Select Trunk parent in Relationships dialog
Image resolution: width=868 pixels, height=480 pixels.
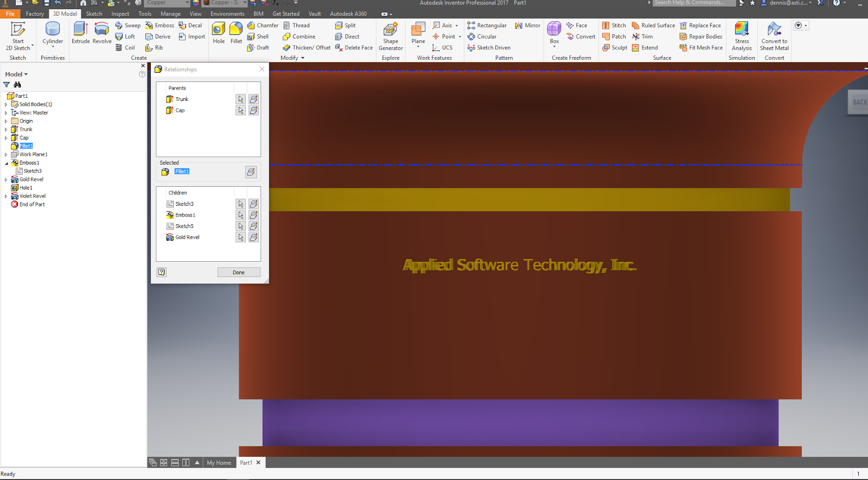coord(241,99)
